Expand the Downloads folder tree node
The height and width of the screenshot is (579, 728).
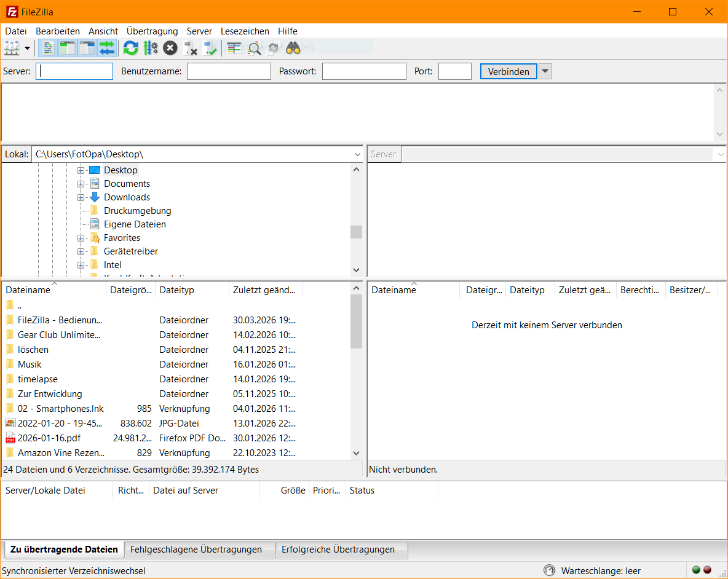(x=81, y=197)
